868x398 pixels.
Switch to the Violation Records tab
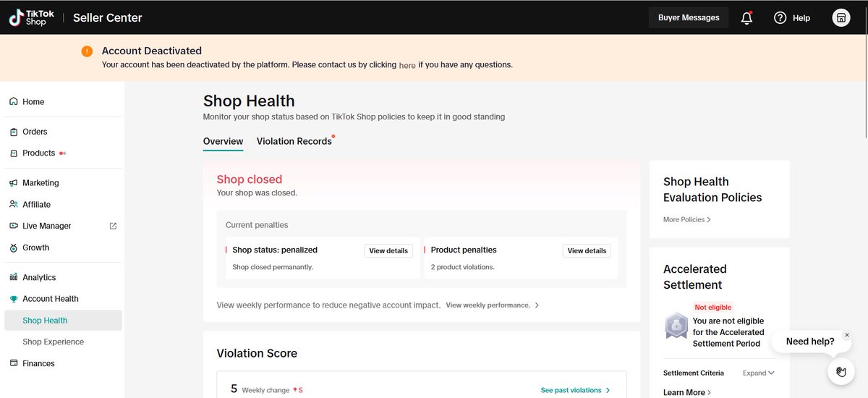[x=294, y=142]
